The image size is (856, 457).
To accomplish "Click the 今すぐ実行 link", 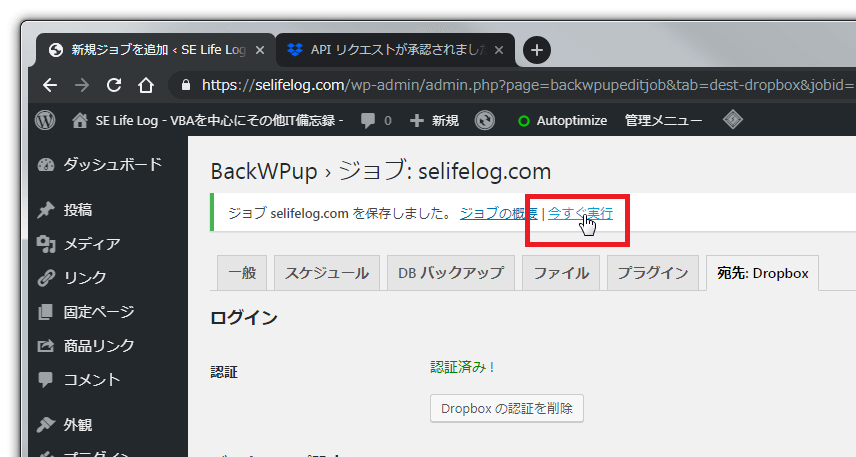I will click(x=580, y=213).
